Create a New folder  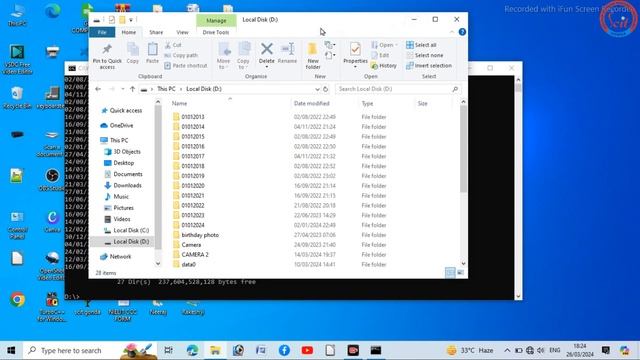[313, 56]
